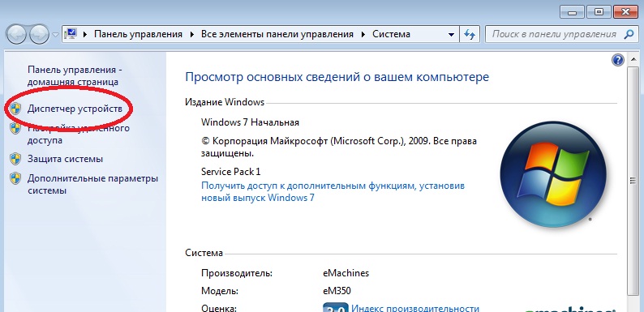Click the computer icon in address bar

[x=71, y=34]
